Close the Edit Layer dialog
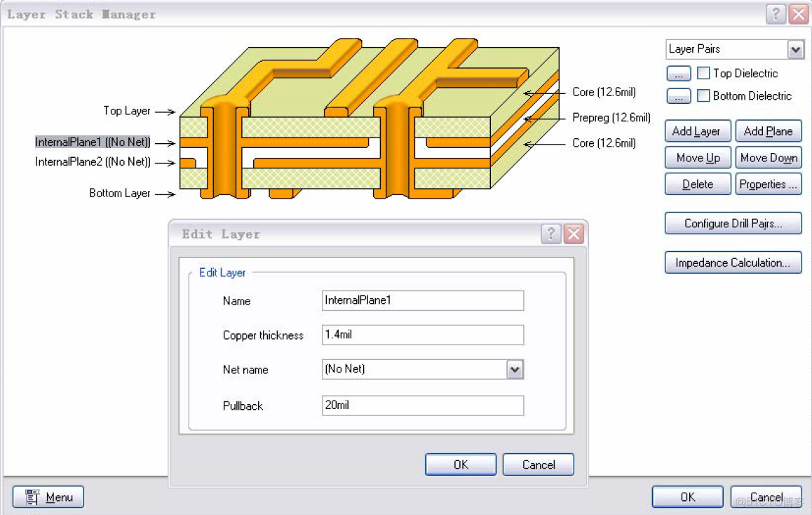Screen dimensions: 812x515 [x=574, y=234]
